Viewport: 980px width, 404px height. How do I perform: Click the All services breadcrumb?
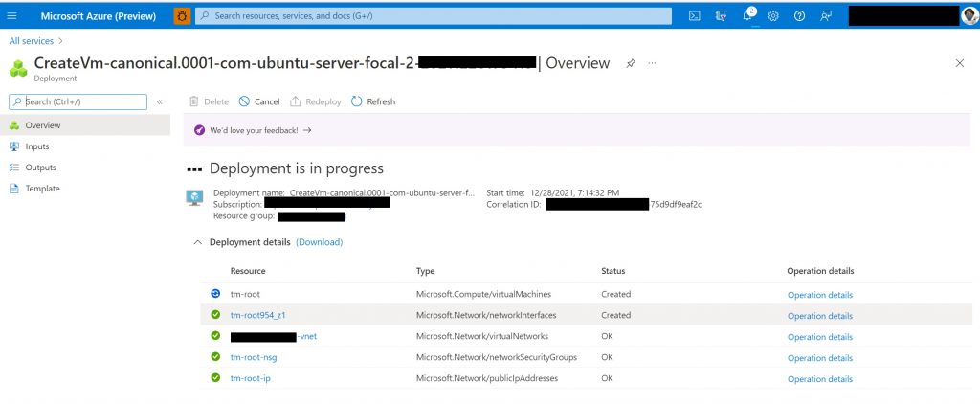[32, 40]
